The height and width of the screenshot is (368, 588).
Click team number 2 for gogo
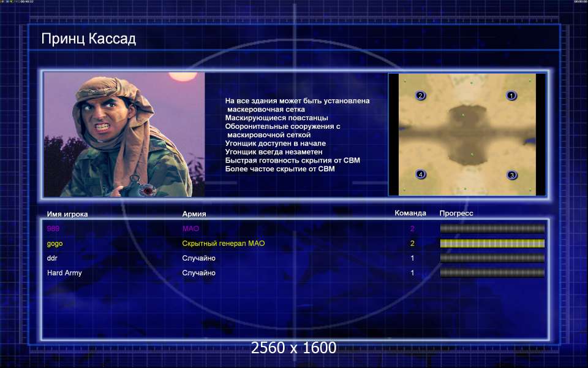412,243
